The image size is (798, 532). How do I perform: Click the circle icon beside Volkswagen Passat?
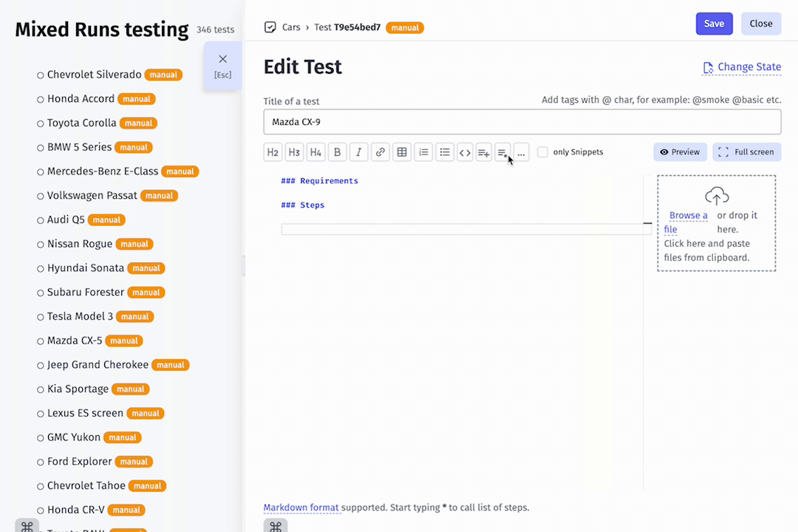pos(40,197)
